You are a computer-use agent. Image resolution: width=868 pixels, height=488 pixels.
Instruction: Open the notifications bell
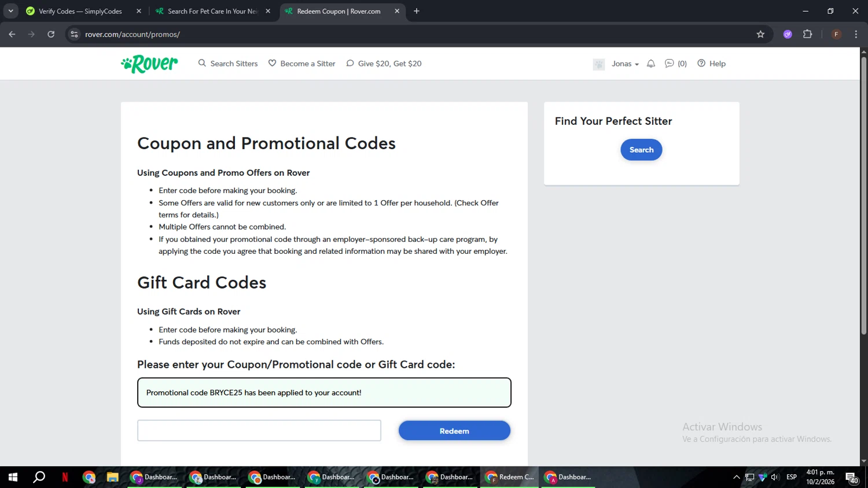coord(651,64)
